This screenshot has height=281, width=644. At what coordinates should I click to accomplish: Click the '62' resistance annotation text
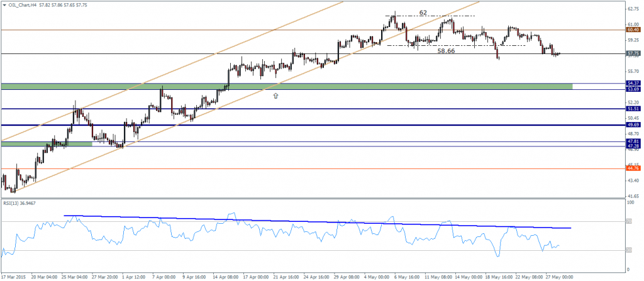(x=423, y=13)
